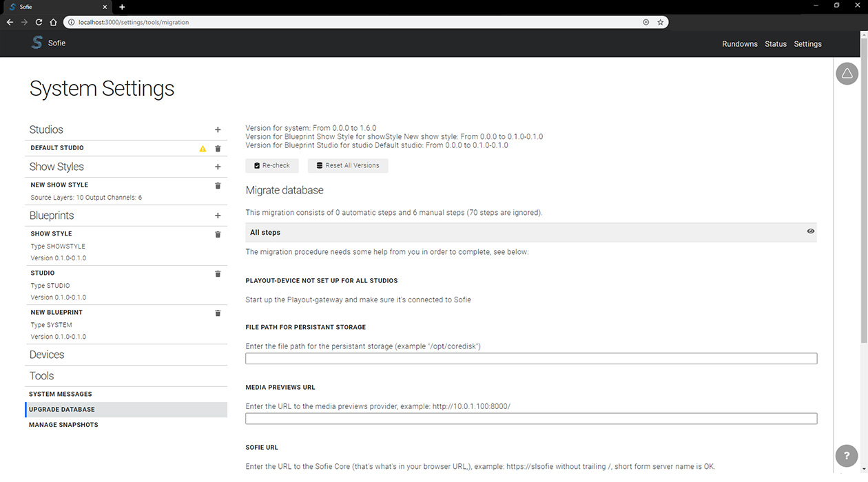Click the Tools section heading
868x482 pixels.
pos(41,376)
